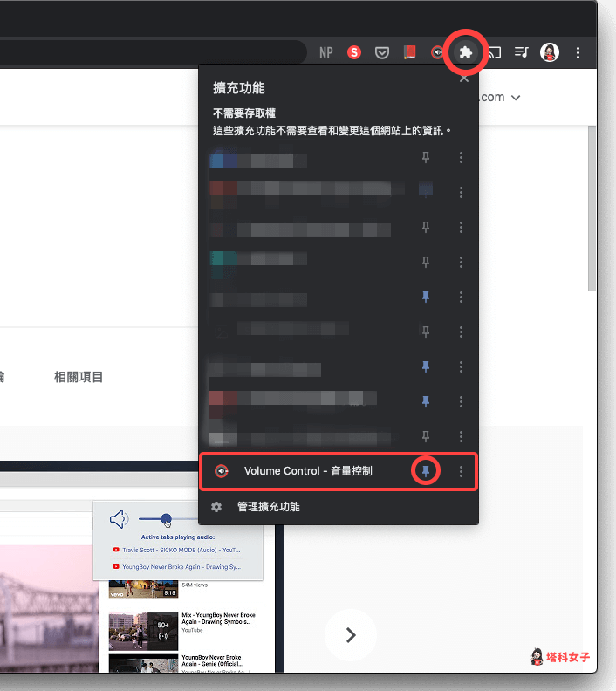616x691 pixels.
Task: Click the Cast icon in toolbar
Action: pyautogui.click(x=495, y=52)
